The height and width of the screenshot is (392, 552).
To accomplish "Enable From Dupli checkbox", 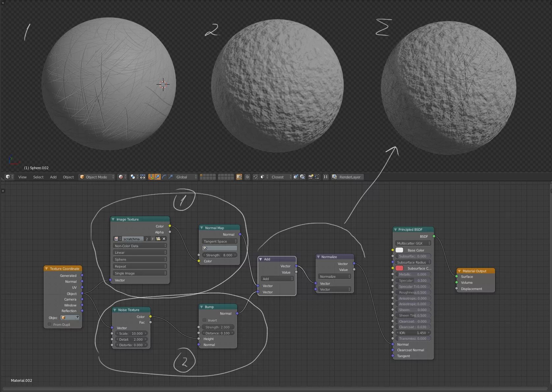I will tap(49, 325).
